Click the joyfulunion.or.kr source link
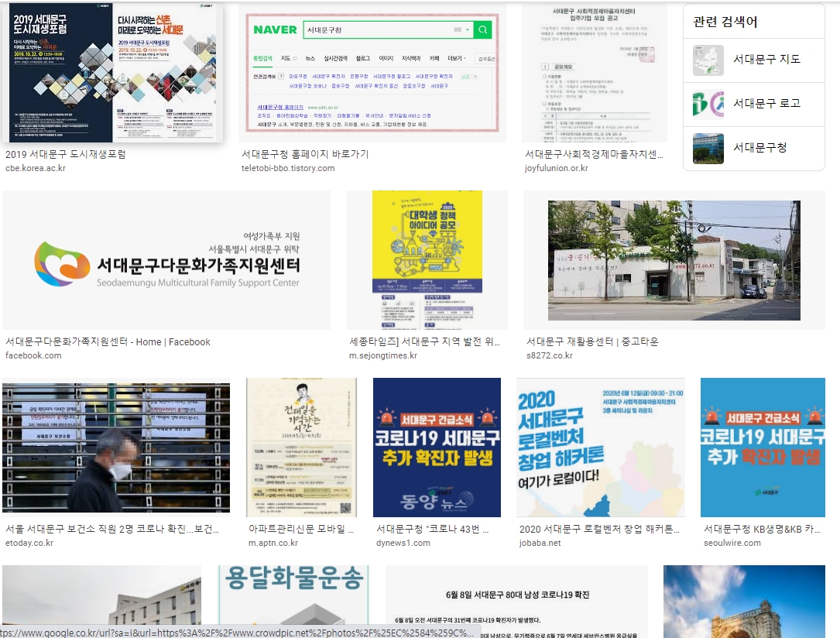Viewport: 840px width, 638px height. [556, 168]
